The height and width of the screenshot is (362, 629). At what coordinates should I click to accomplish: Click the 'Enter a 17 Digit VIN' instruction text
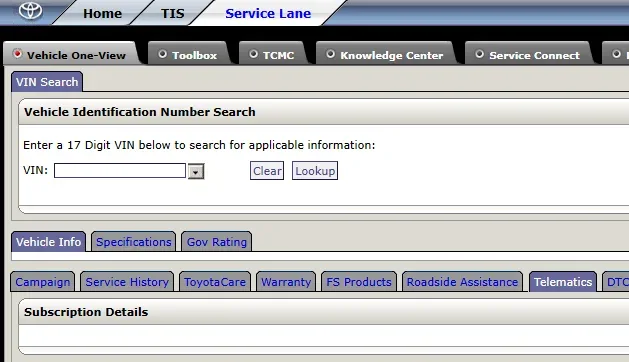(x=199, y=145)
